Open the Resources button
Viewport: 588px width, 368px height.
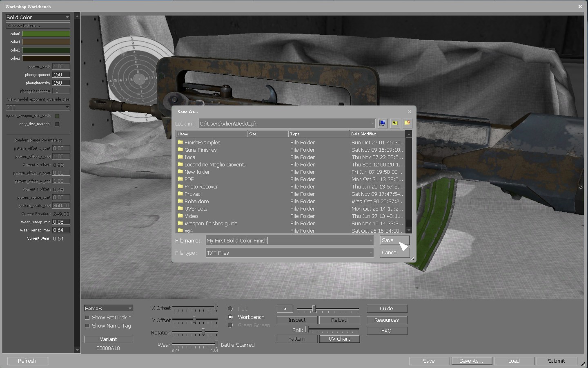[387, 320]
